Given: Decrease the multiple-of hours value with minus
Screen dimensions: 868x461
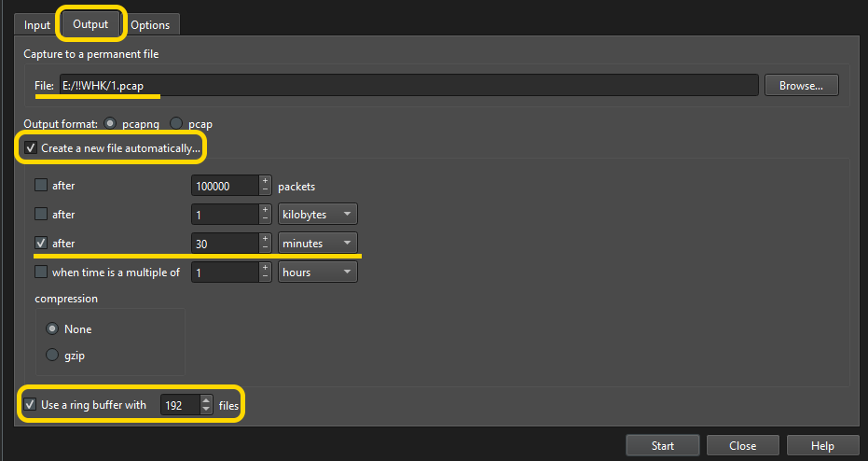Looking at the screenshot, I should pyautogui.click(x=265, y=277).
